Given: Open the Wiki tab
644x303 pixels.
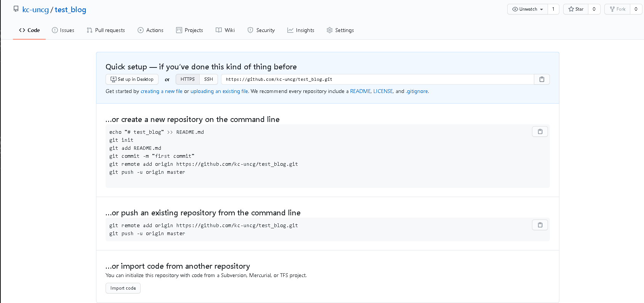Looking at the screenshot, I should pyautogui.click(x=225, y=30).
